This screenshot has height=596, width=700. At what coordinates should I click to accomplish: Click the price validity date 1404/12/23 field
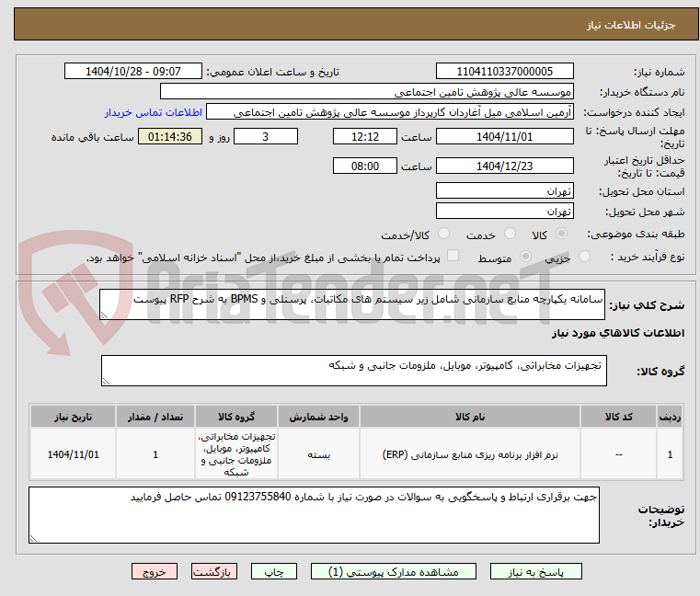[504, 166]
